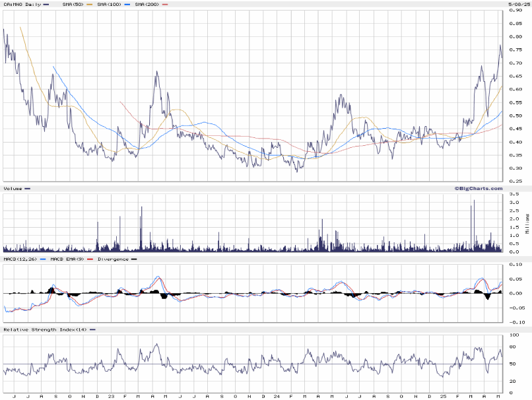Click the Millions label on volume axis
This screenshot has width=532, height=400.
click(528, 224)
